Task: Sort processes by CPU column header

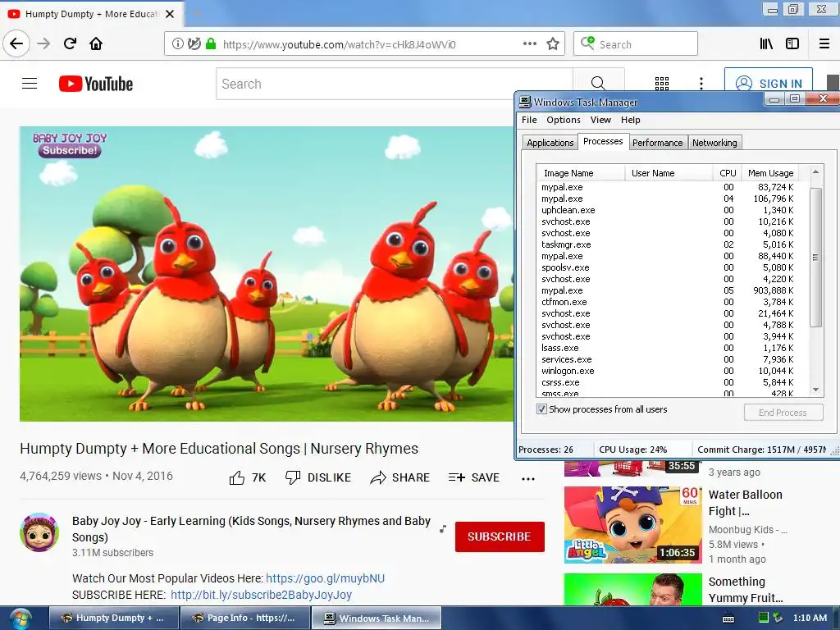Action: [728, 173]
